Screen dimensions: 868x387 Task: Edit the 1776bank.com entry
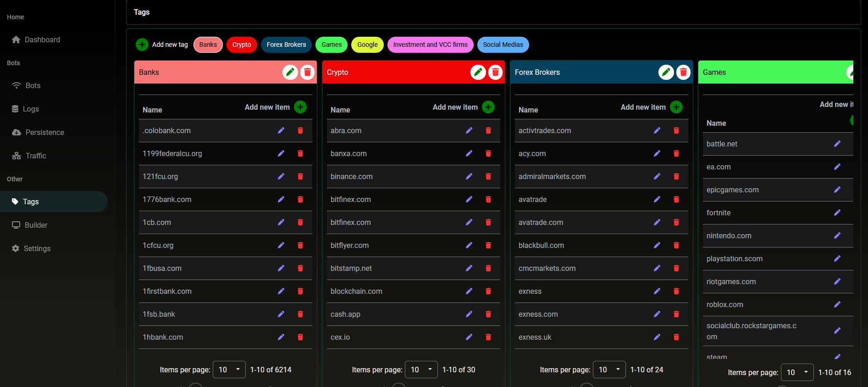tap(281, 199)
